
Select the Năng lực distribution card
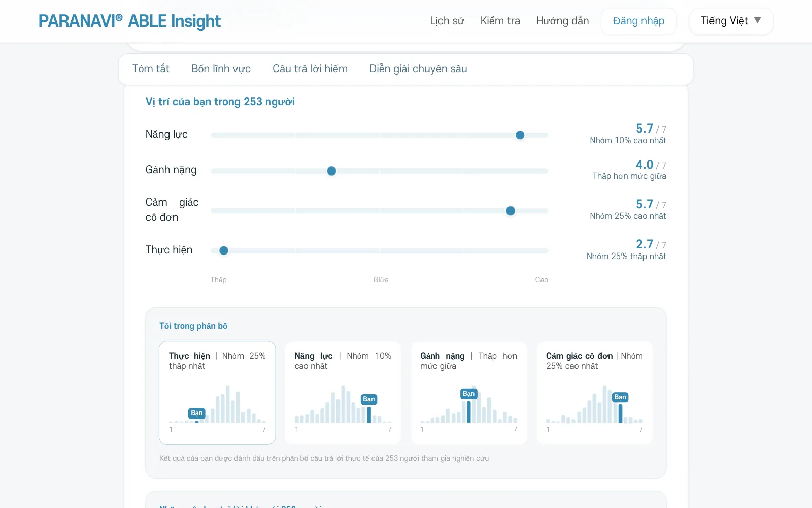pos(343,393)
